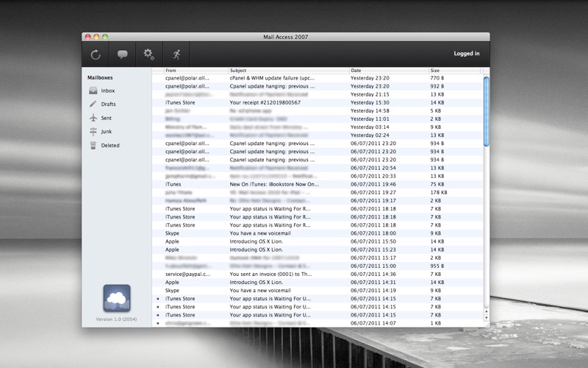
Task: Select the Drafts pencil icon
Action: 93,104
